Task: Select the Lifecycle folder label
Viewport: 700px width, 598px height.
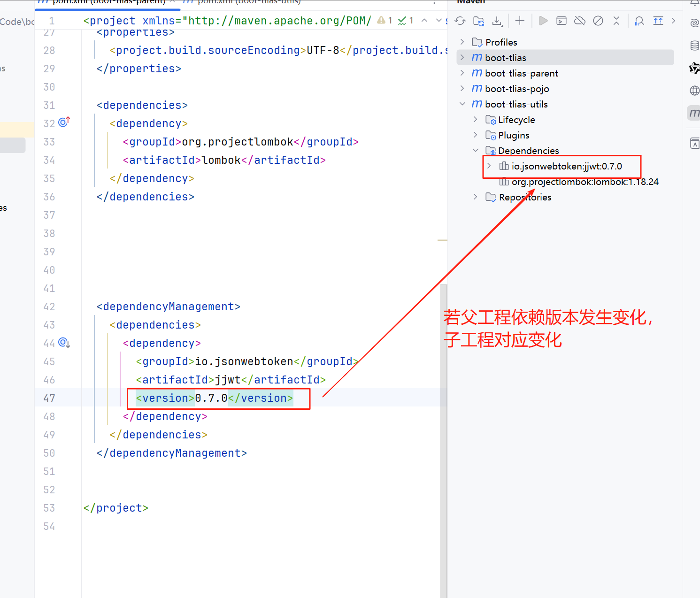Action: [x=516, y=120]
